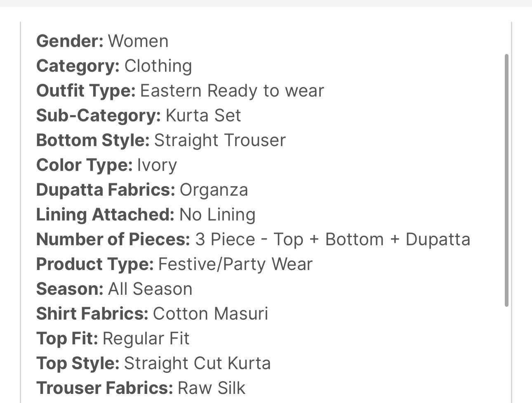This screenshot has height=403, width=532.
Task: Select the 'Lining Attached:' label
Action: (105, 215)
